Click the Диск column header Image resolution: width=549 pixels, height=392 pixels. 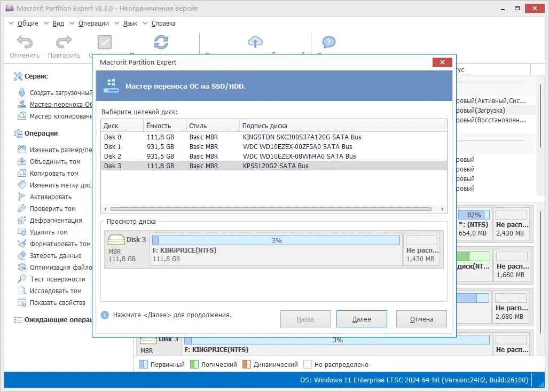pyautogui.click(x=122, y=126)
